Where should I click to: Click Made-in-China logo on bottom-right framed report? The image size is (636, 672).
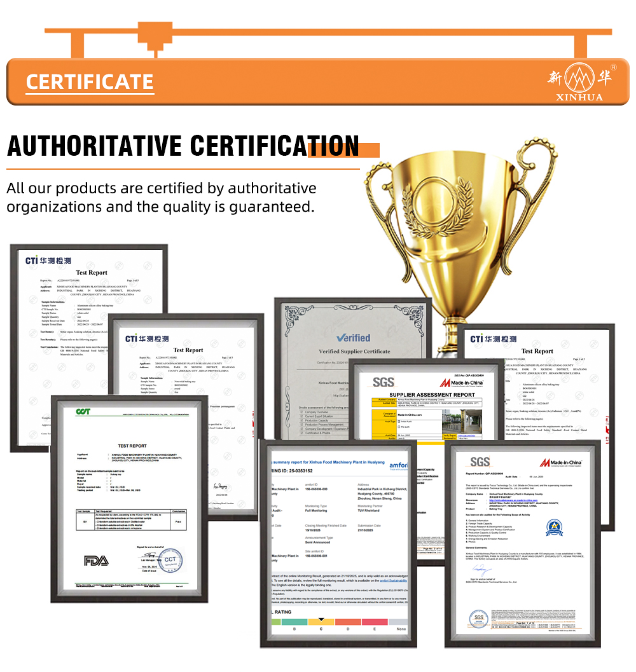click(561, 462)
